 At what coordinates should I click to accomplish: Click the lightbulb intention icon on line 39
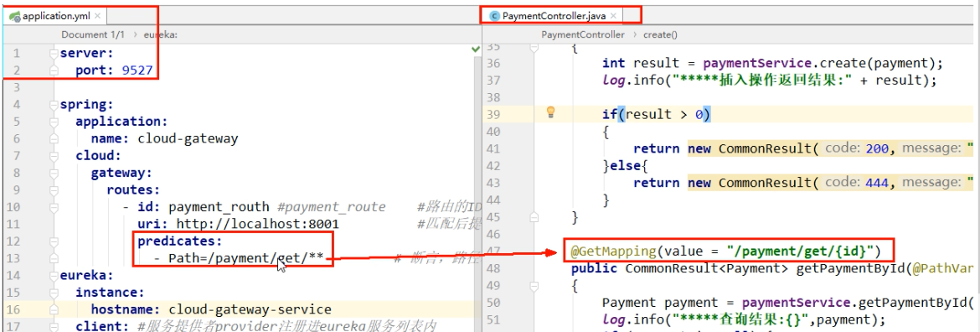pos(550,112)
